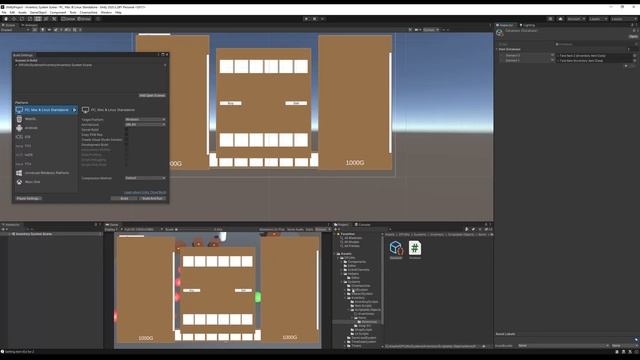Switch to the Game tab
This screenshot has width=640, height=360.
pyautogui.click(x=112, y=224)
